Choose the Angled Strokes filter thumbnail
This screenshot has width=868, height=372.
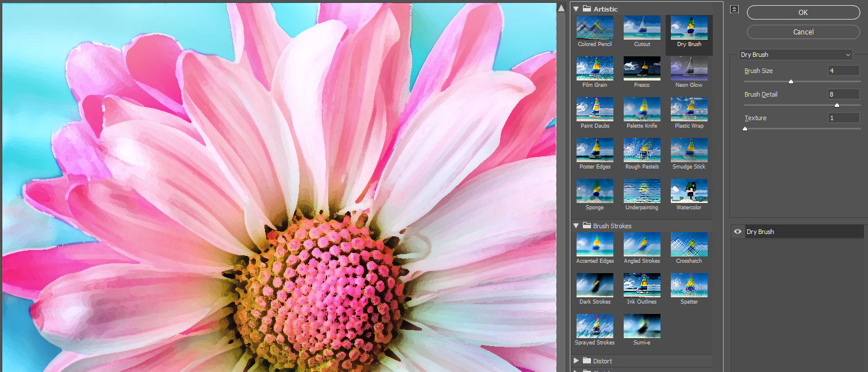tap(642, 244)
